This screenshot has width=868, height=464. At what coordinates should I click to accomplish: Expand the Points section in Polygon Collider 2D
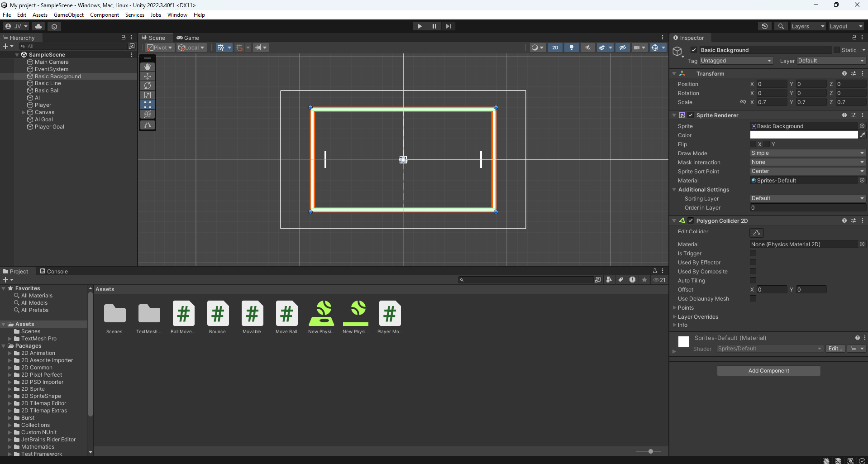(675, 307)
